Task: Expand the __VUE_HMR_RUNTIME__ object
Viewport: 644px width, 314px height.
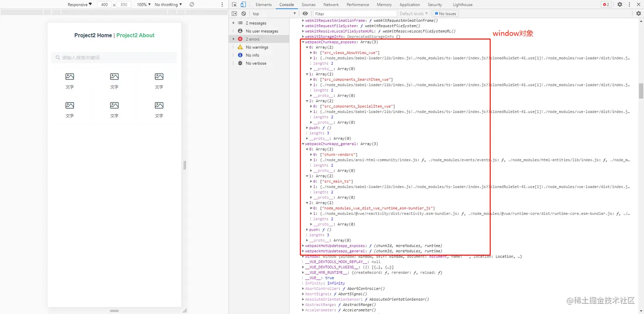Action: [x=303, y=272]
